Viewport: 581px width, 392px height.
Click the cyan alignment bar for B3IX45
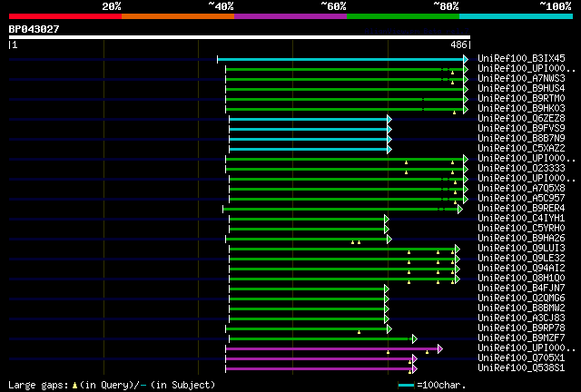(340, 59)
